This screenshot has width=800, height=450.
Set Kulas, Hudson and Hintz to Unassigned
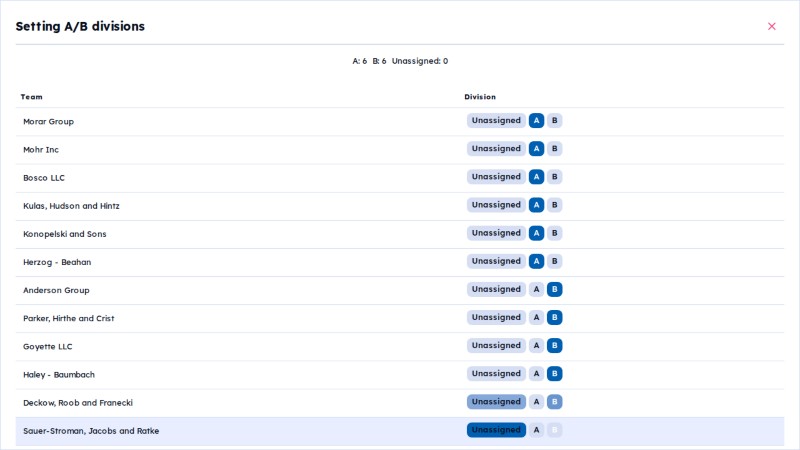point(496,205)
